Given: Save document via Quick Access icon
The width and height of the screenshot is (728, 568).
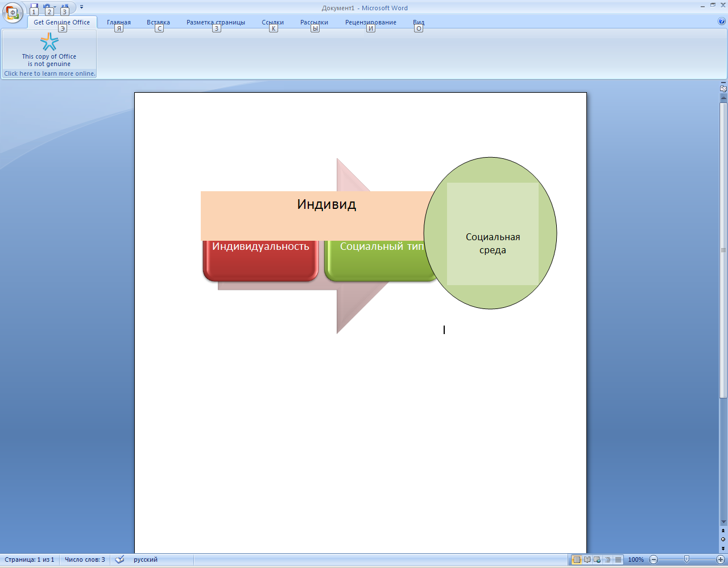Looking at the screenshot, I should pyautogui.click(x=34, y=7).
